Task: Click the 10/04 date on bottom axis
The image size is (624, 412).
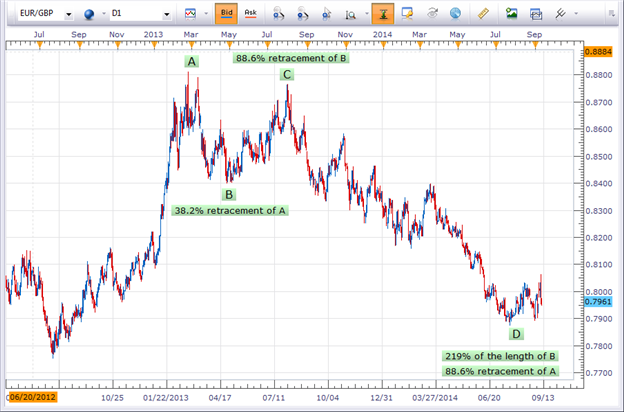Action: [328, 397]
